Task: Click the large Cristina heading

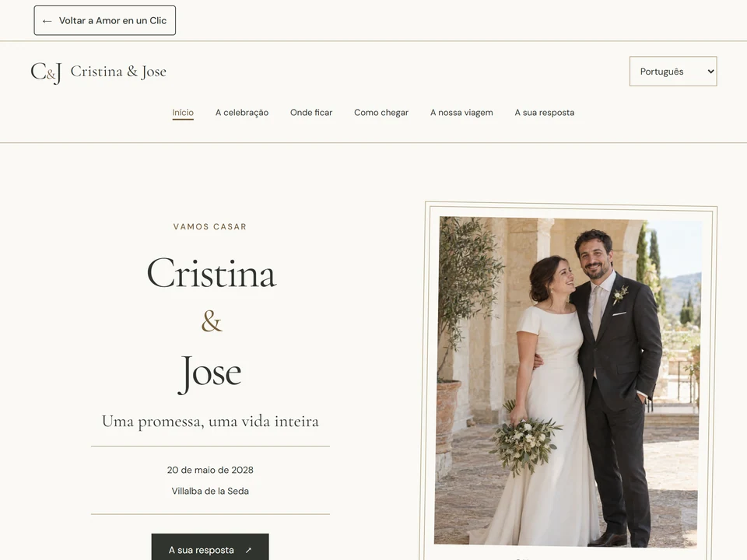Action: click(211, 273)
